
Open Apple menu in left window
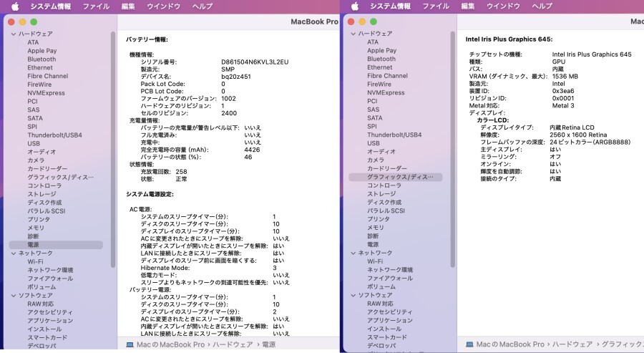coord(15,6)
